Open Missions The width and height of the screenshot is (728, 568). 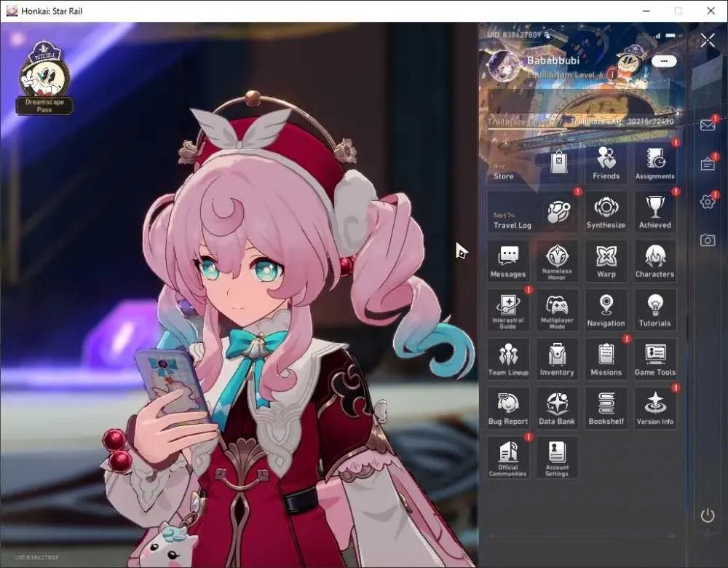pos(606,360)
